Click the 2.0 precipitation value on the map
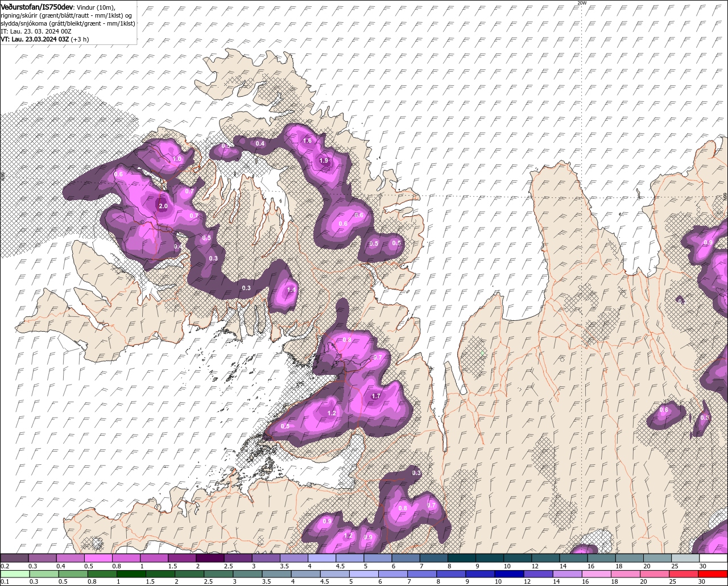Viewport: 728px width, 586px height. [x=163, y=206]
